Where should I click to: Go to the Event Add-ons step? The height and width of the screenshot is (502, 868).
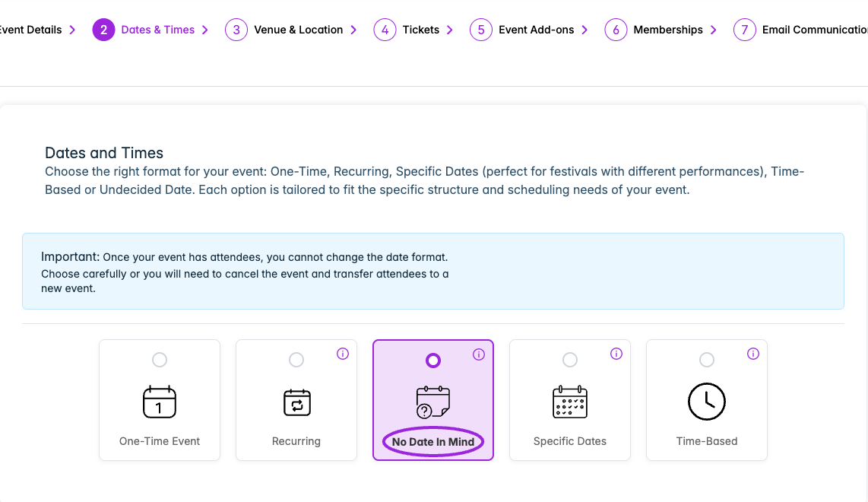[537, 30]
